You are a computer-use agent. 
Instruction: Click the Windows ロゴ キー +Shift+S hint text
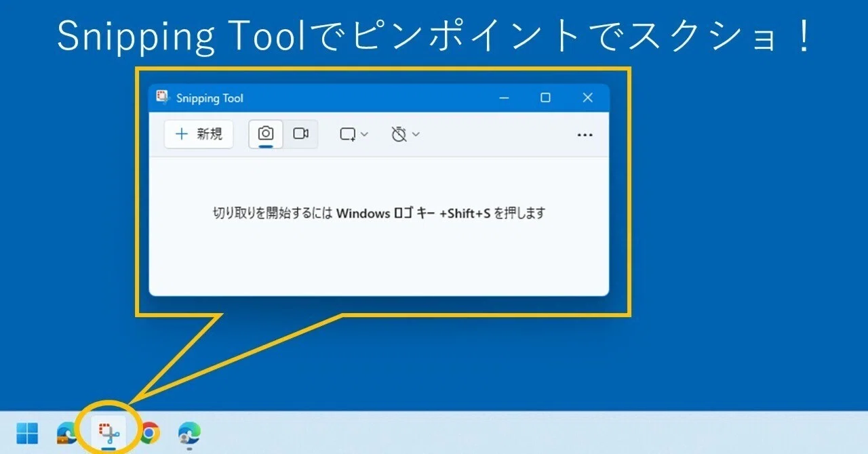click(x=414, y=213)
